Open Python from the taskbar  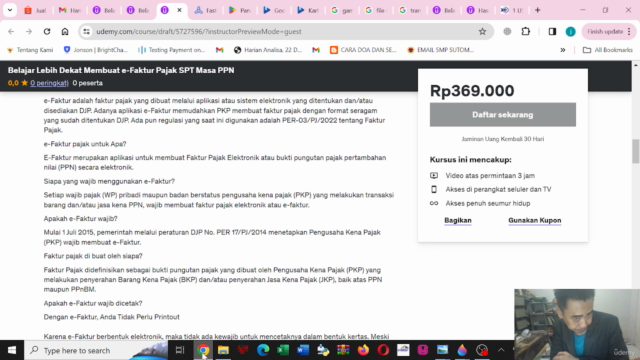coord(323,350)
